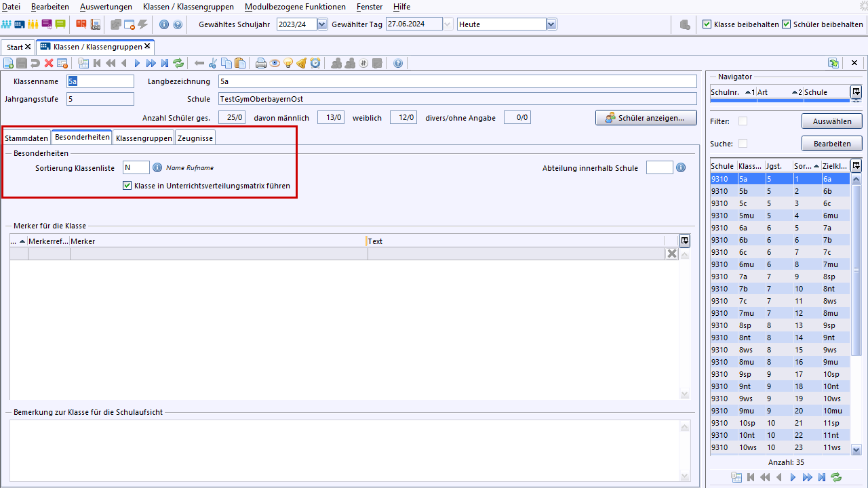Click the scissors cut icon
The image size is (868, 488).
tap(212, 63)
